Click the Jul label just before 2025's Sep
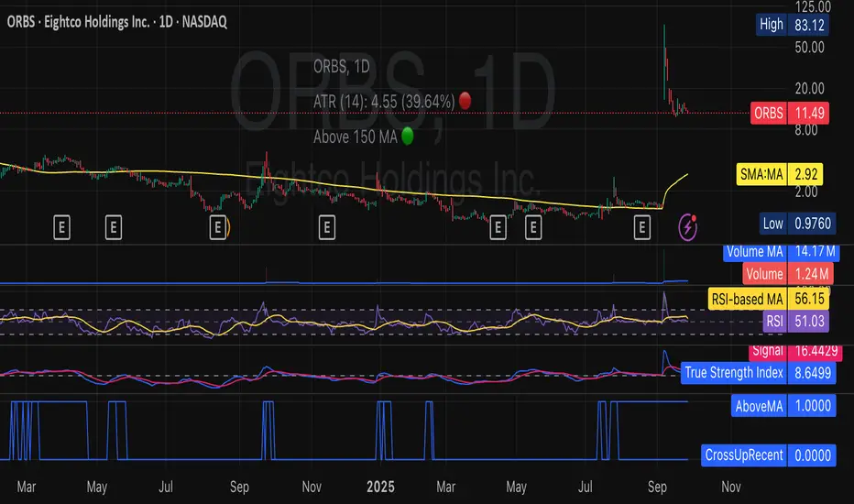 click(585, 487)
